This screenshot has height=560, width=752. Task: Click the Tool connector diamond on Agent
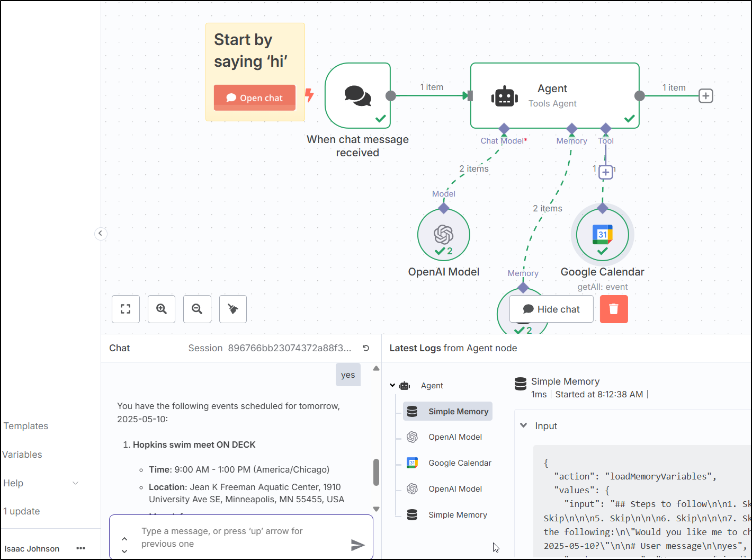pos(606,129)
